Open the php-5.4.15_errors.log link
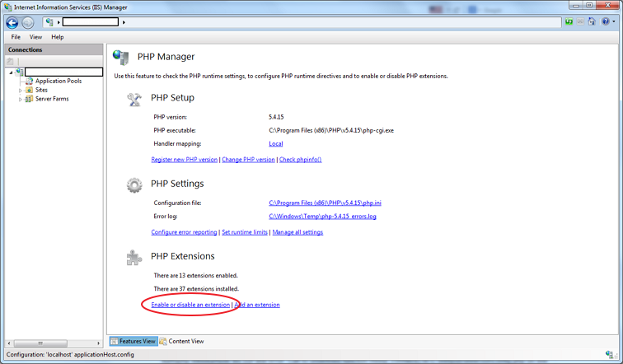Screen dimensions: 623x364 tap(323, 217)
